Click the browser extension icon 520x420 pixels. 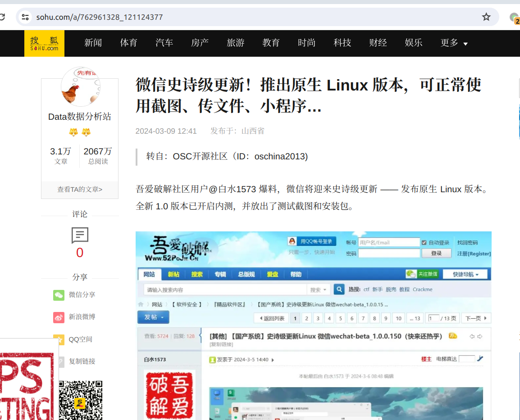pos(515,17)
